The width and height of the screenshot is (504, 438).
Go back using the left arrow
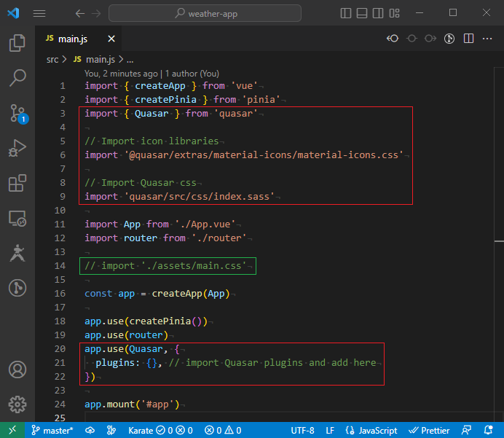click(x=80, y=14)
